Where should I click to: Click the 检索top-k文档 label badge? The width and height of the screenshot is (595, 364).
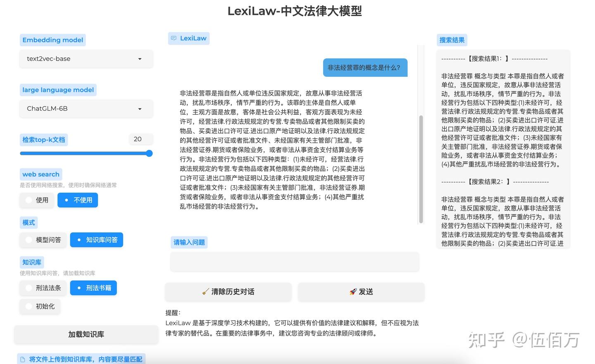43,139
